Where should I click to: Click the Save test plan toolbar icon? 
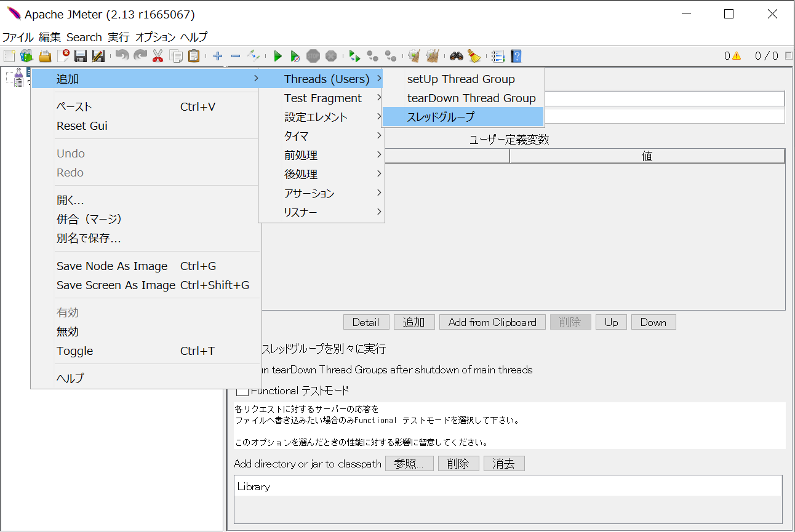pos(80,57)
